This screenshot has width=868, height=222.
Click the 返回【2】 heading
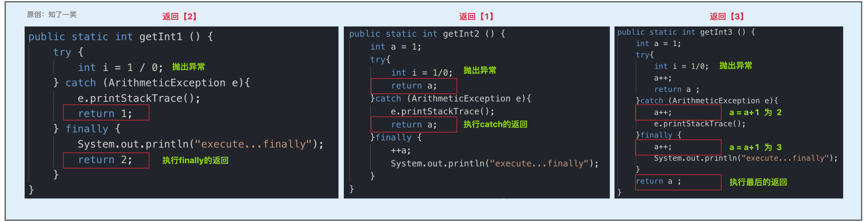coord(180,16)
